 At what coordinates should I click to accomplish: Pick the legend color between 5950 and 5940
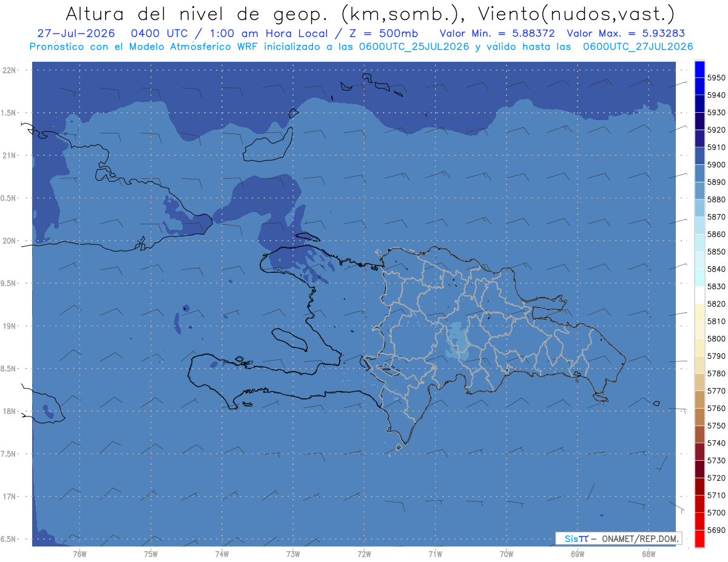pyautogui.click(x=699, y=86)
